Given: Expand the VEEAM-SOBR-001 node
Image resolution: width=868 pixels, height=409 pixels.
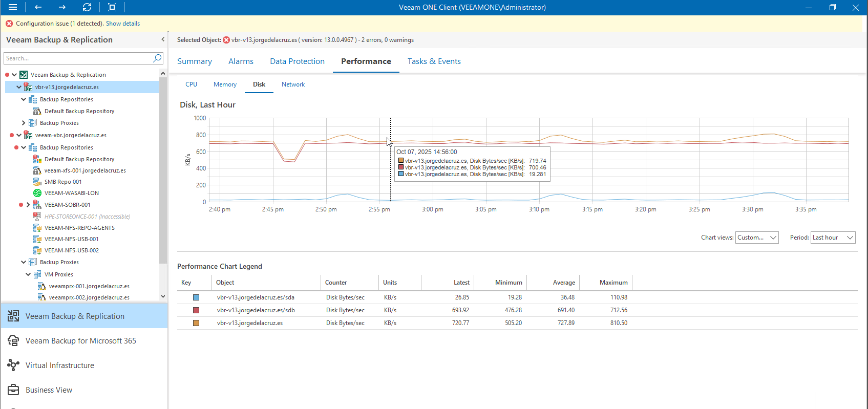Looking at the screenshot, I should click(x=28, y=205).
